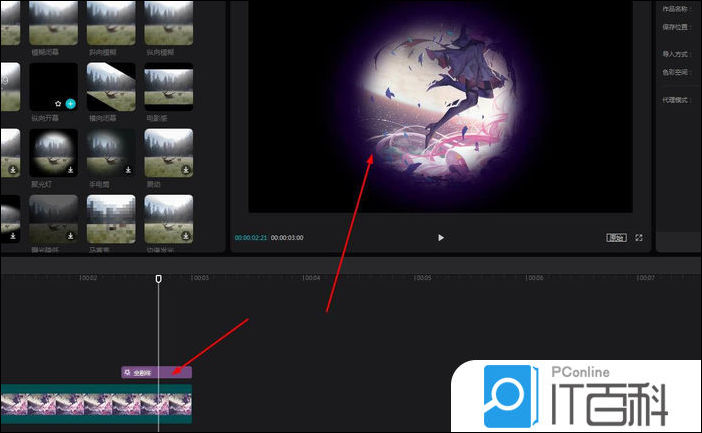
Task: Download the 马赛克 mosaic effect
Action: point(129,236)
